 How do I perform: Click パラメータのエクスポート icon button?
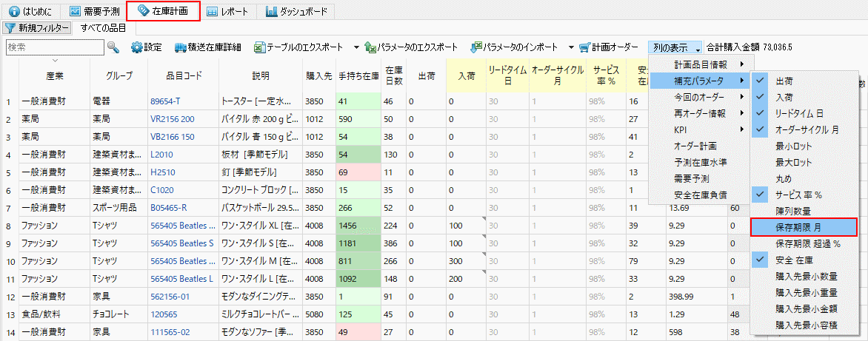coord(369,47)
